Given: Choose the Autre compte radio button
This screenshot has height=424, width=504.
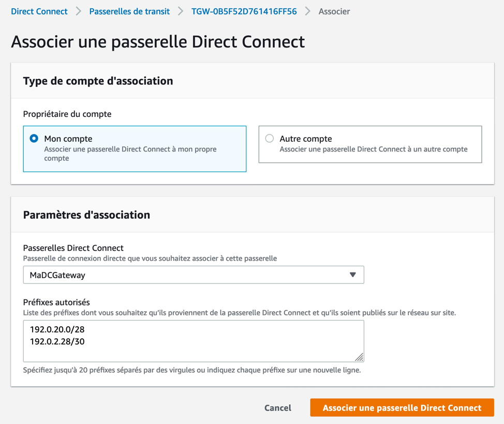Looking at the screenshot, I should [x=270, y=139].
